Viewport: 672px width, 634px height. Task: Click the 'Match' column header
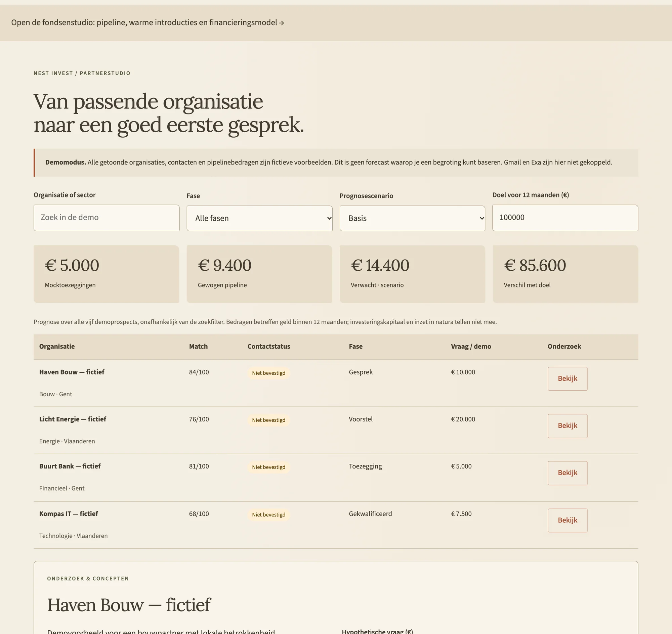(x=199, y=347)
